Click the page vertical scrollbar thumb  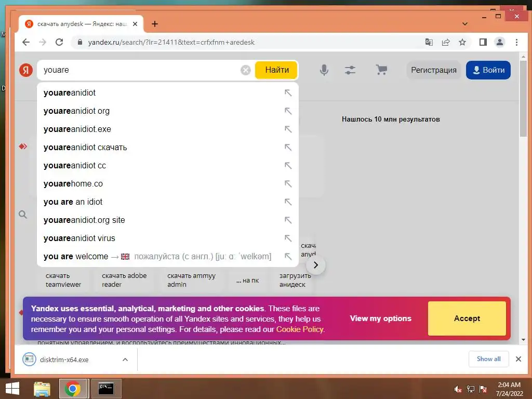click(x=523, y=98)
